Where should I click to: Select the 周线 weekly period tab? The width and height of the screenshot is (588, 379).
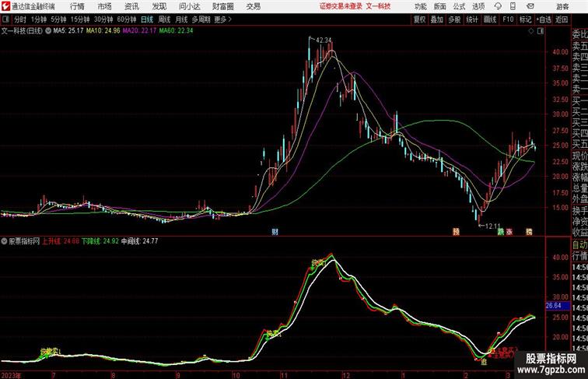click(x=164, y=19)
